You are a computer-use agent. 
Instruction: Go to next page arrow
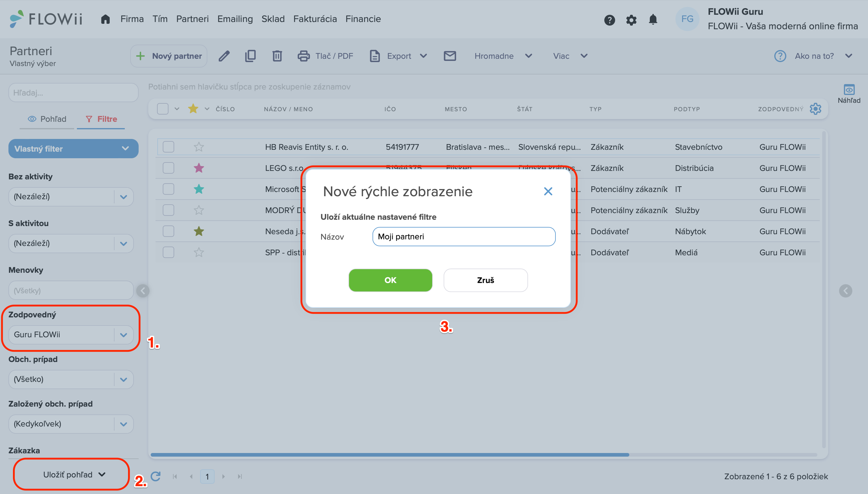tap(224, 476)
